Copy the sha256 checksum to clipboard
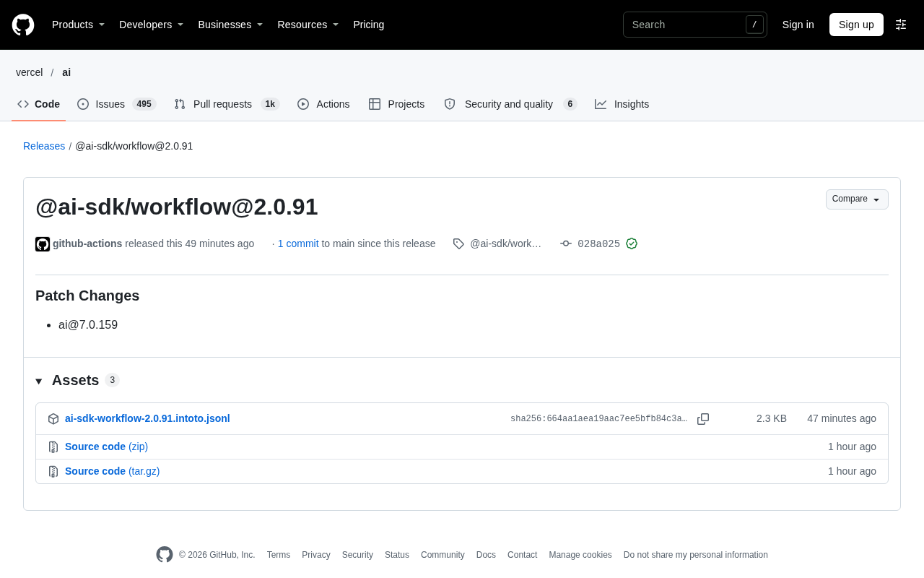 click(x=703, y=419)
